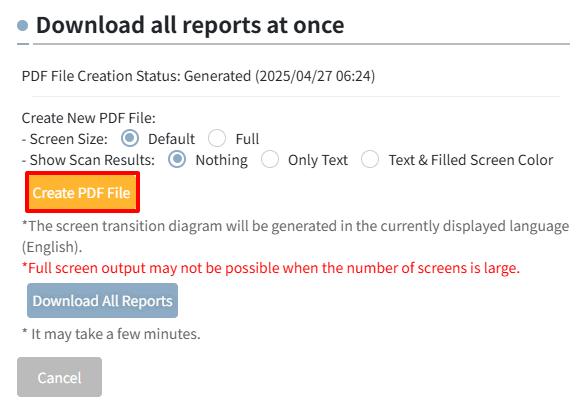Click the 'It may take a few minutes' note
582x406 pixels.
point(111,334)
